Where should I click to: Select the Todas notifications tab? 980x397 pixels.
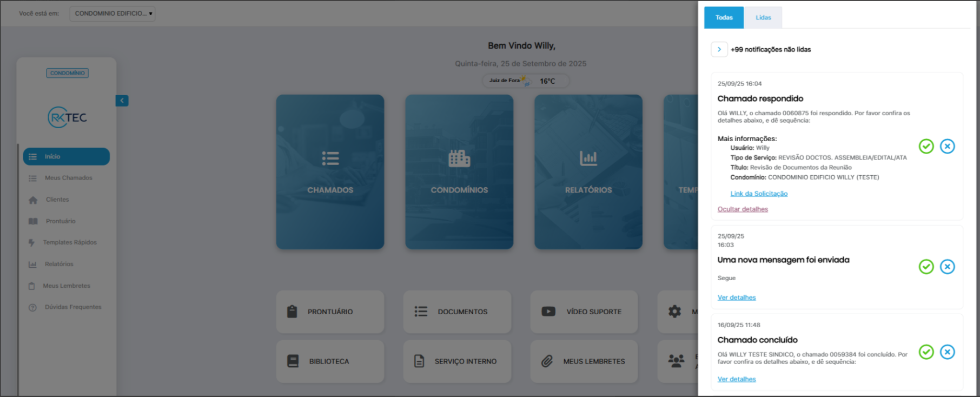[724, 18]
